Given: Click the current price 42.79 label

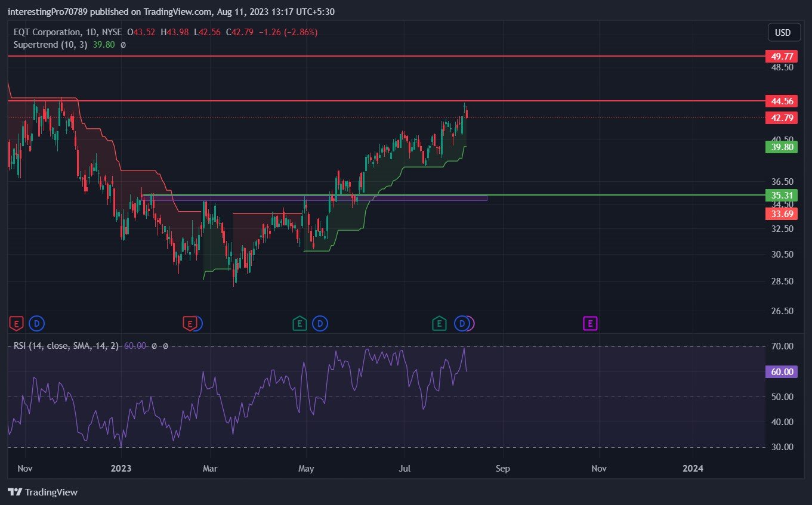Looking at the screenshot, I should [782, 118].
